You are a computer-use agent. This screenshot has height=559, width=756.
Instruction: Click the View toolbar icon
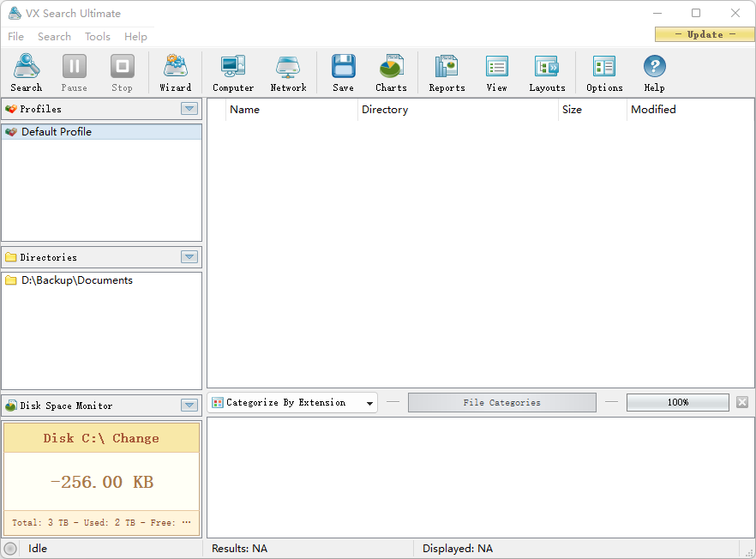[496, 73]
